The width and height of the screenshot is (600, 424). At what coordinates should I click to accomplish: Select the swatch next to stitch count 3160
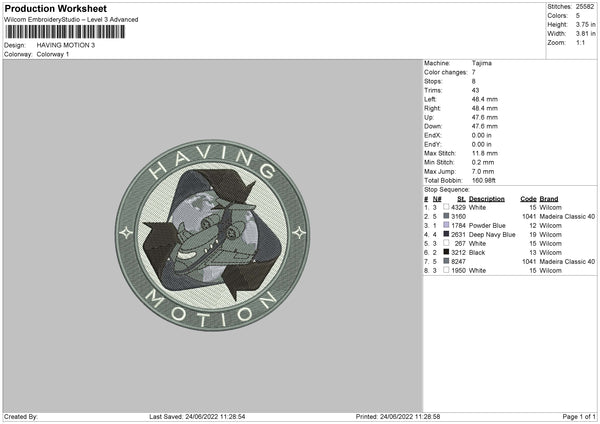click(446, 216)
